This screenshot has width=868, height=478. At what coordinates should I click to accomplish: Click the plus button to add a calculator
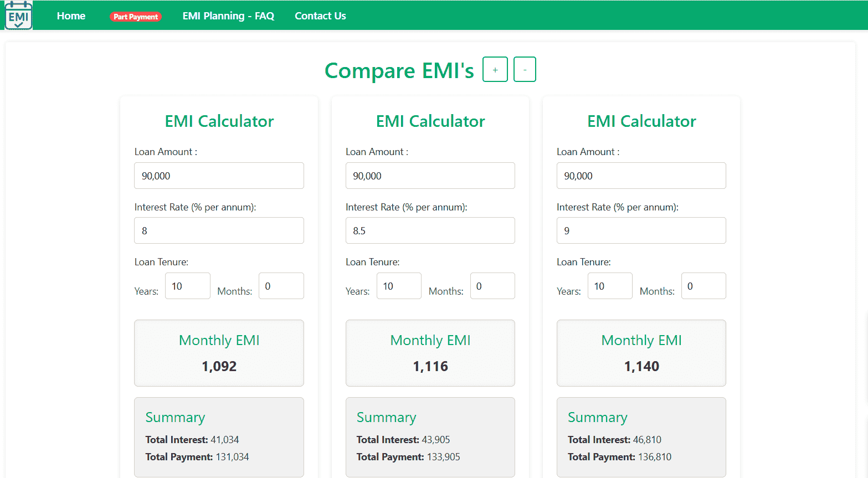495,69
